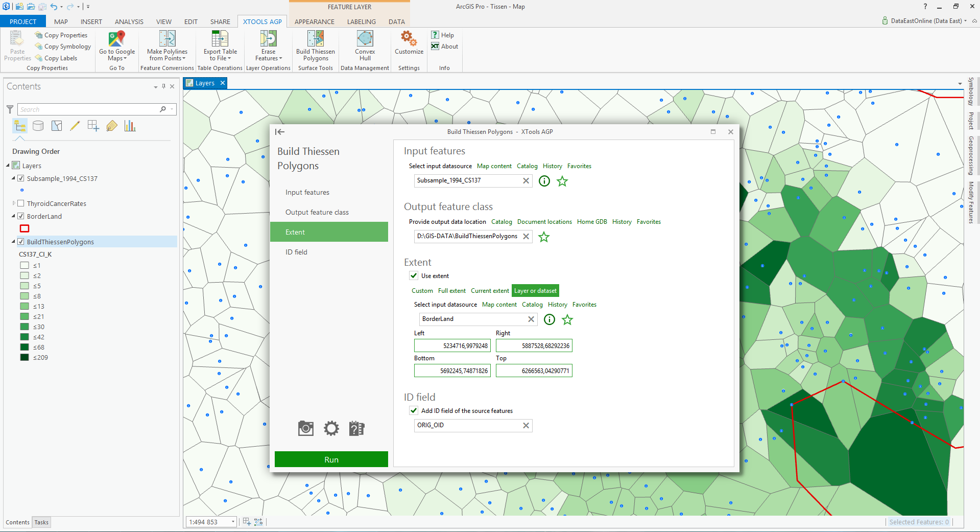Uncheck the Use extent checkbox
Image resolution: width=980 pixels, height=532 pixels.
tap(414, 275)
